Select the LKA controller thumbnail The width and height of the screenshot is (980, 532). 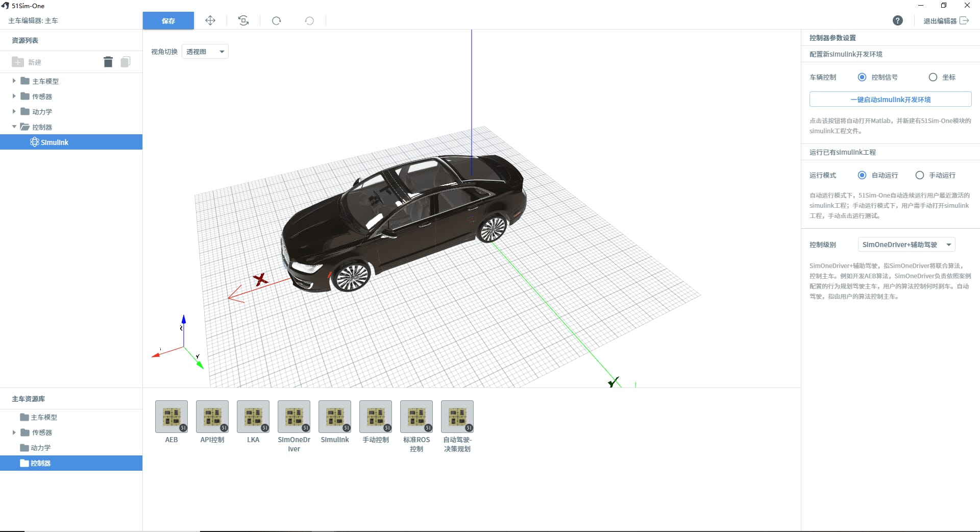[253, 417]
